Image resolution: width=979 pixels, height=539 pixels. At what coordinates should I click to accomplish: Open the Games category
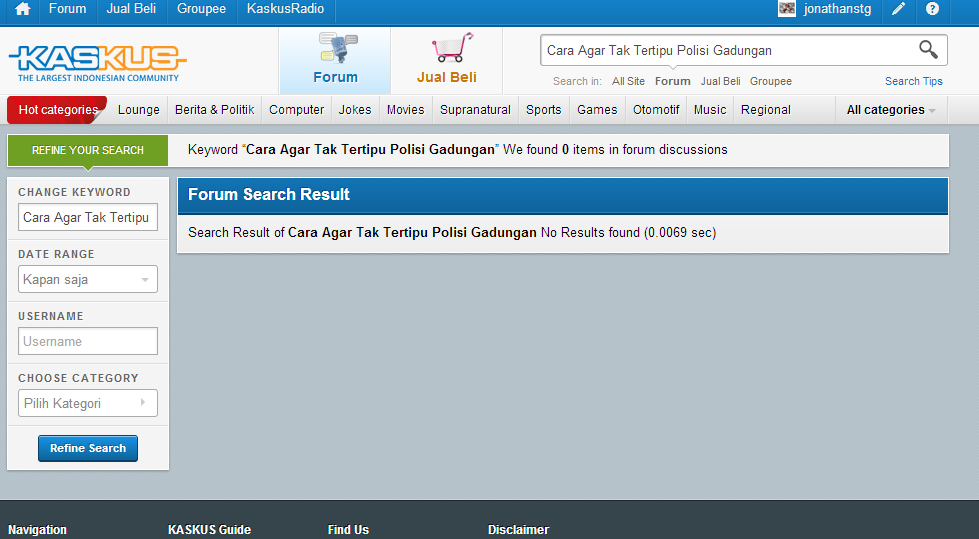pyautogui.click(x=597, y=110)
